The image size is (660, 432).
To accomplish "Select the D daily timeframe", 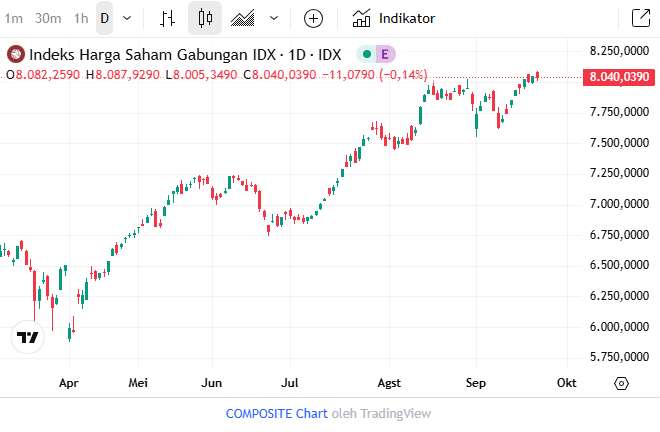I will (104, 18).
